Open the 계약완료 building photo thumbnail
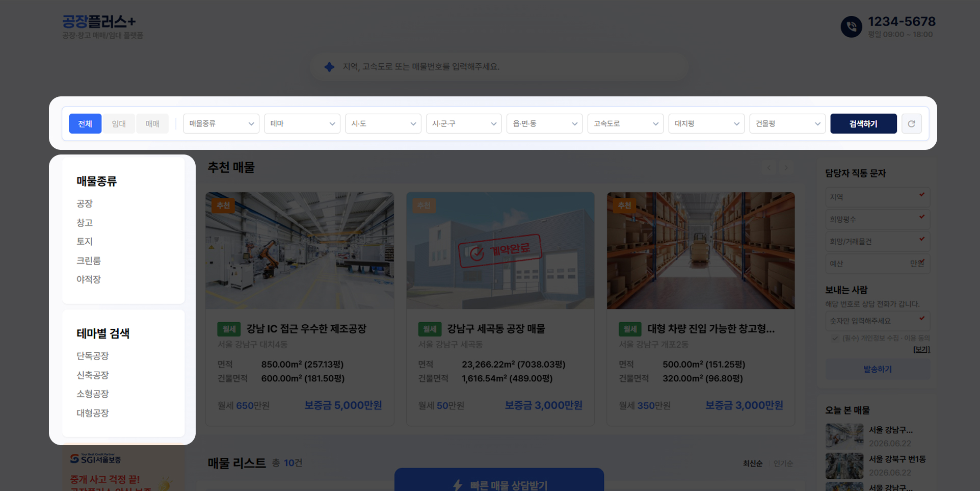Viewport: 980px width, 491px height. click(x=500, y=250)
